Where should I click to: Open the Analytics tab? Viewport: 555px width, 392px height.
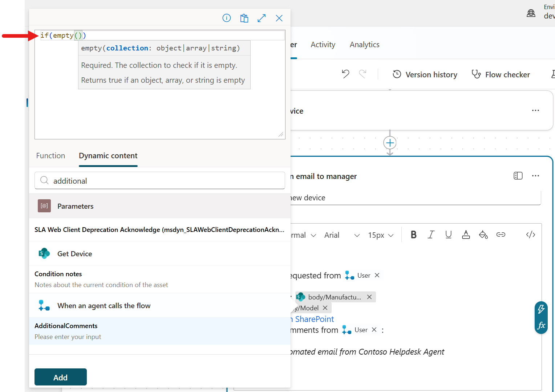click(364, 45)
